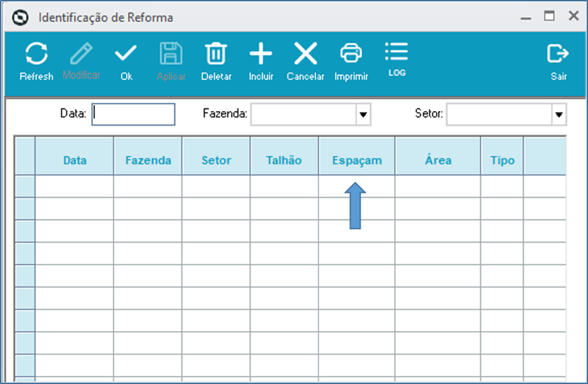Click the first-row cell under the Data column
The height and width of the screenshot is (384, 588).
(x=75, y=186)
